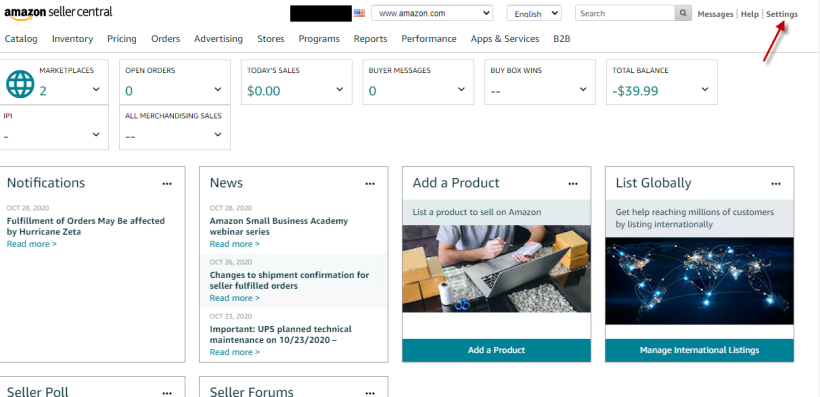Open the Advertising menu
Viewport: 820px width, 397px height.
(218, 39)
